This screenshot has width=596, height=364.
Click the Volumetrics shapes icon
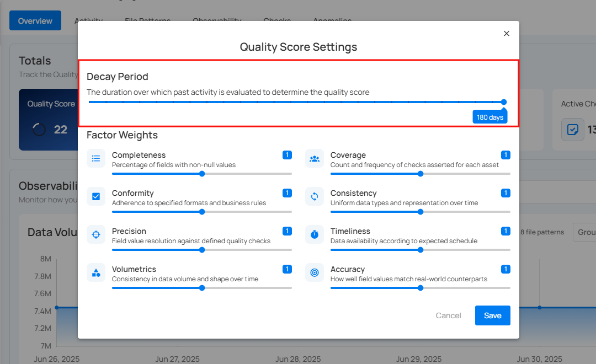click(96, 272)
